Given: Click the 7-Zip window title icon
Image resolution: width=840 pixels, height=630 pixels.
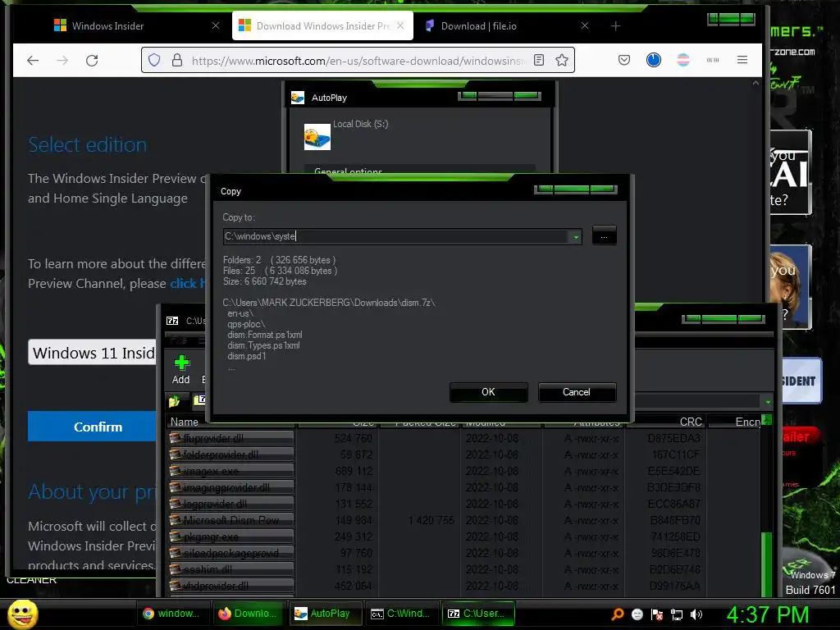Looking at the screenshot, I should (172, 321).
